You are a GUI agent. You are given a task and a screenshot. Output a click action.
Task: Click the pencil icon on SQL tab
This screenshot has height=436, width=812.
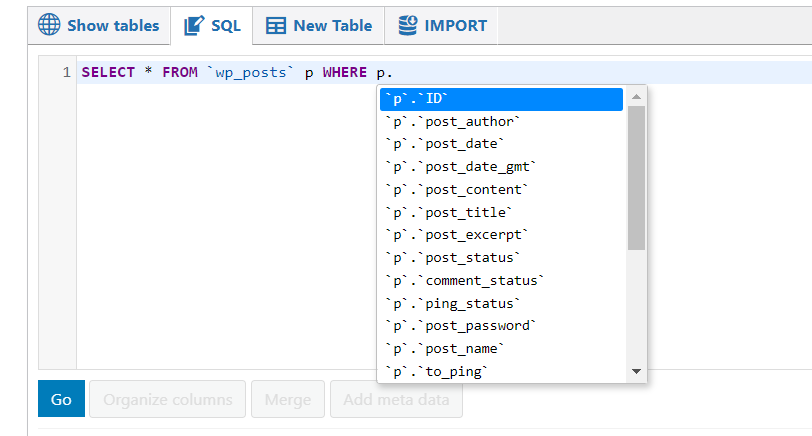coord(194,25)
